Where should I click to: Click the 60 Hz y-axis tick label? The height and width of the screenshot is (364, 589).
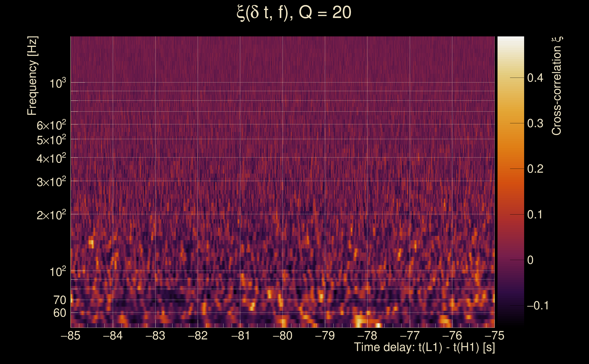pos(59,313)
